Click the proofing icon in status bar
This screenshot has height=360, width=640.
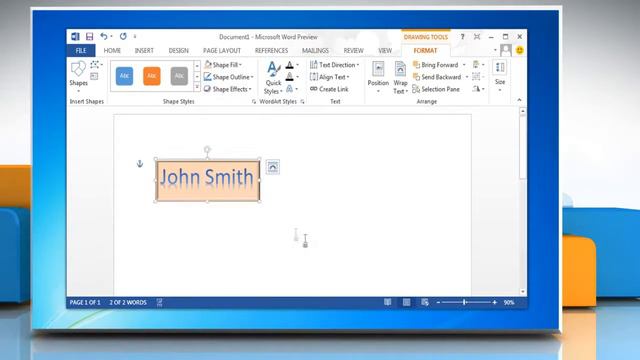[160, 302]
